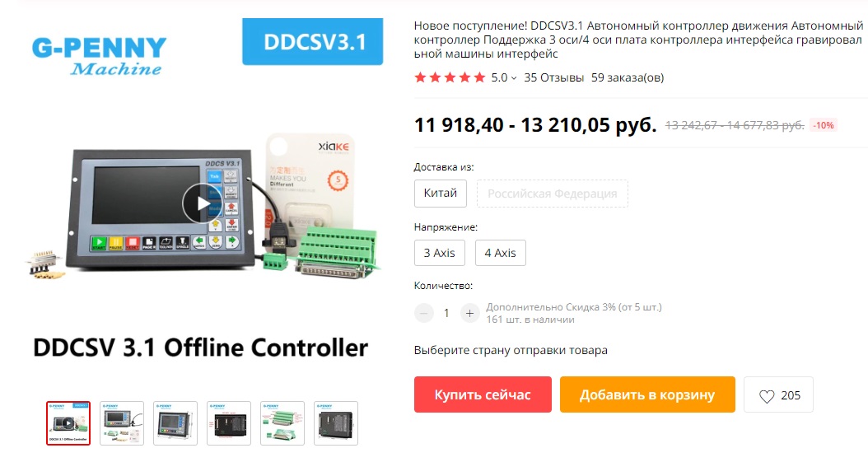Select the 4 Axis option

point(501,253)
